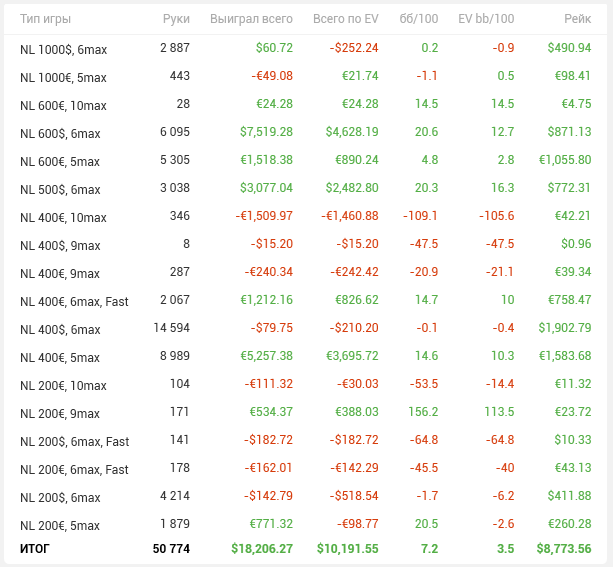
Task: Click the ИТОГ total row label
Action: point(34,549)
